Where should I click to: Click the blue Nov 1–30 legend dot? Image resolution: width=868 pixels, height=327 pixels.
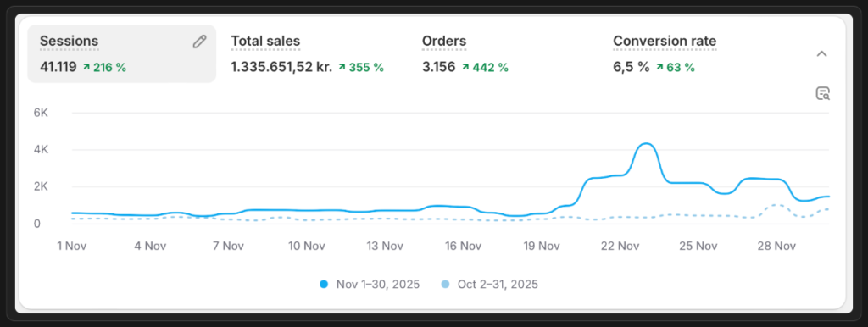(x=324, y=285)
